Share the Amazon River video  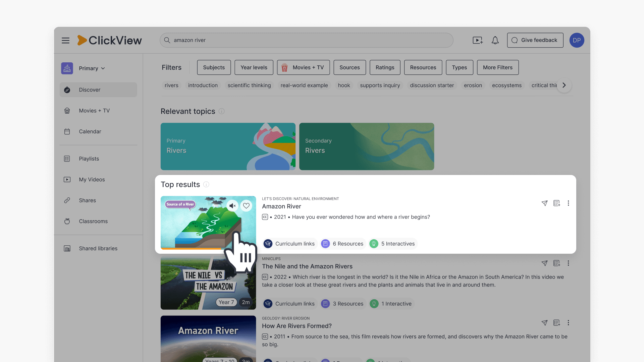(x=544, y=203)
